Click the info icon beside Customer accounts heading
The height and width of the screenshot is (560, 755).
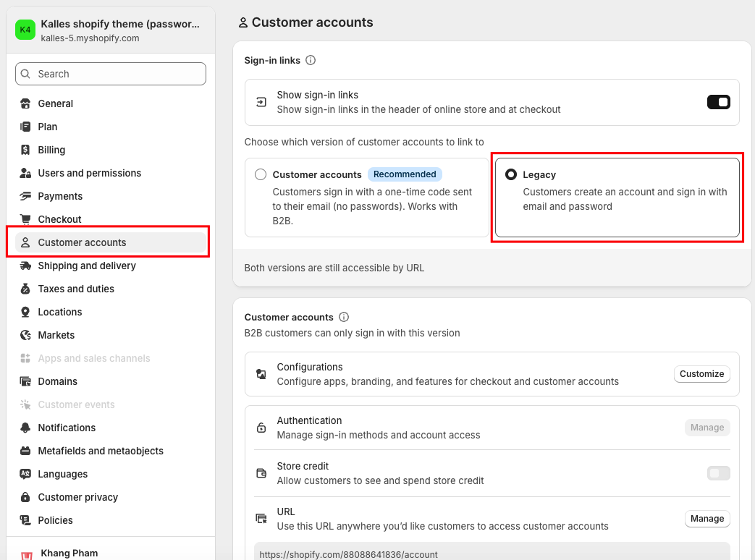[344, 317]
